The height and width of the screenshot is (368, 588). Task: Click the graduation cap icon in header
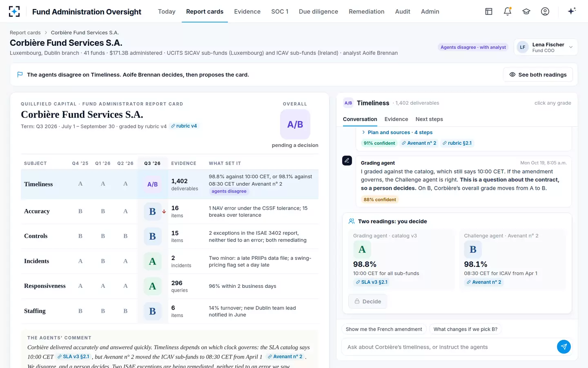point(526,11)
